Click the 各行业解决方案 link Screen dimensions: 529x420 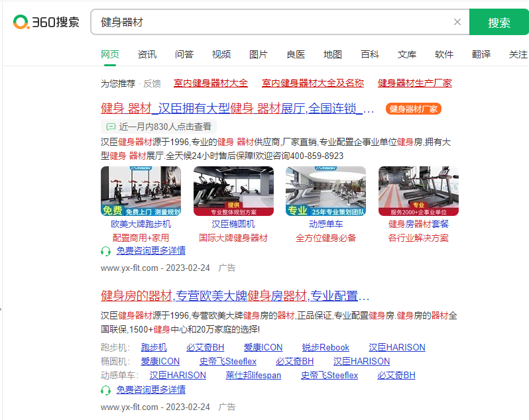click(418, 238)
